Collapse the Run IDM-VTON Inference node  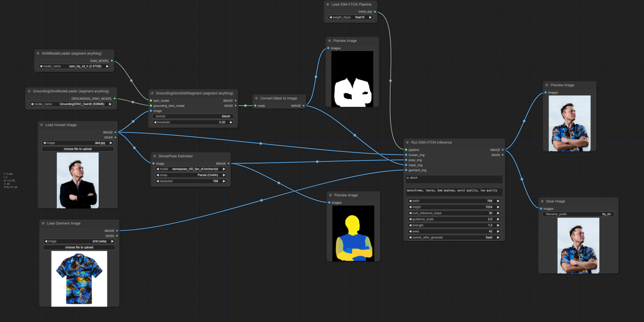[407, 142]
